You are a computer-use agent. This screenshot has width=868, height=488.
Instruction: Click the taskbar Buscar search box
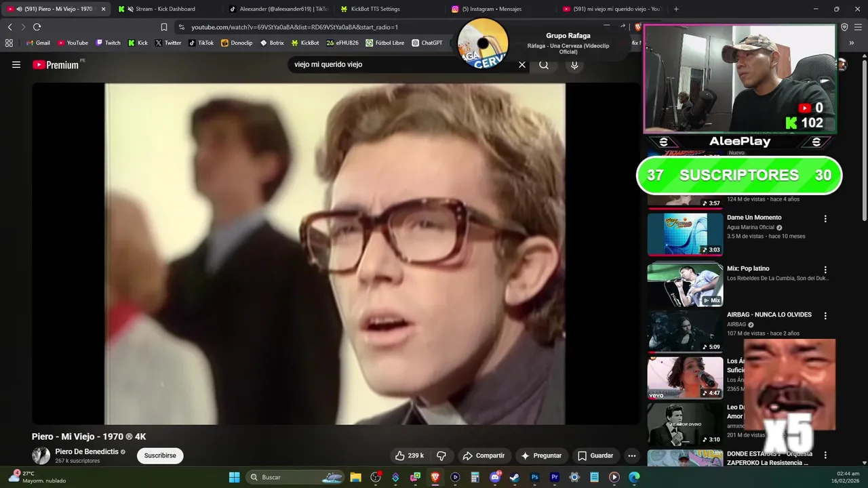coord(296,477)
